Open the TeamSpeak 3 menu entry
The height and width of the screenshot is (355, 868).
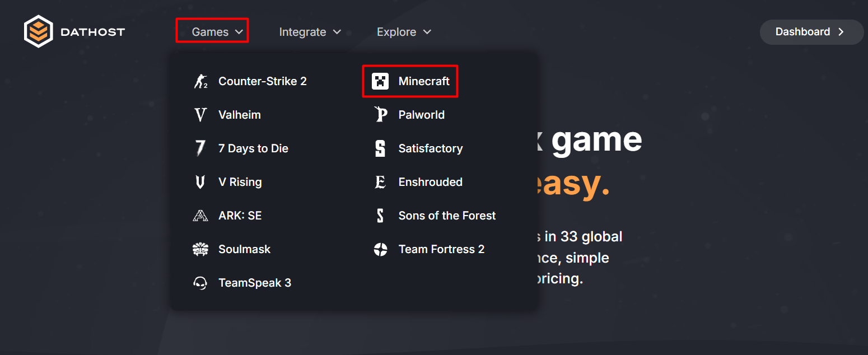(243, 283)
